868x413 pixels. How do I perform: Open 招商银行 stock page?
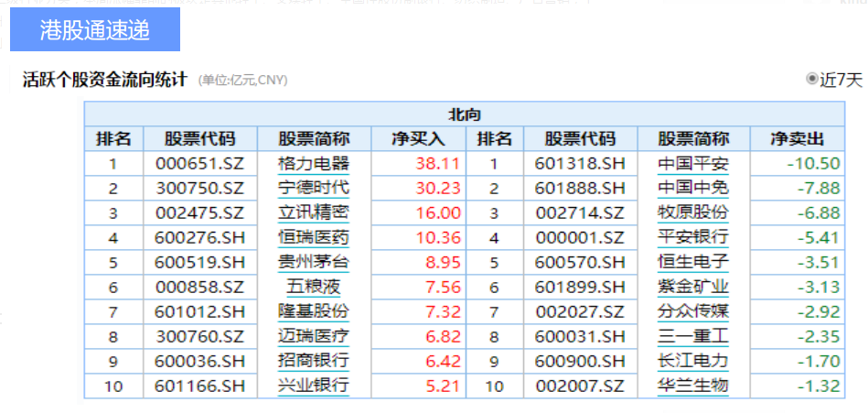coord(314,361)
